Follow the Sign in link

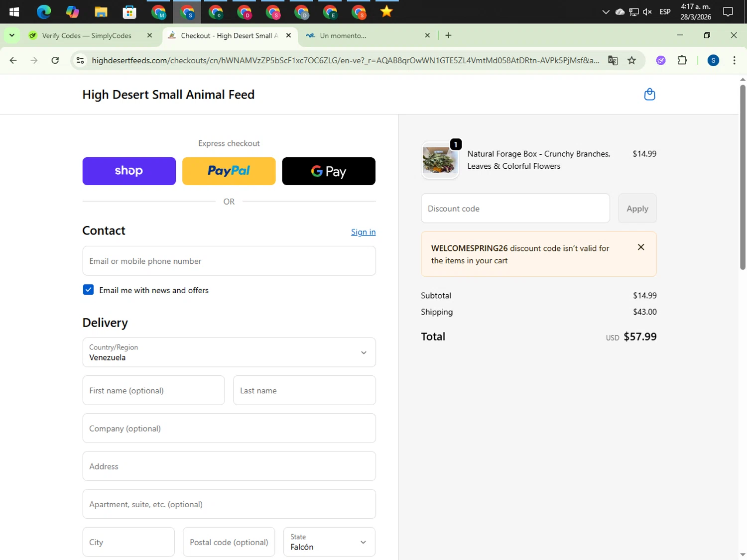pos(363,232)
